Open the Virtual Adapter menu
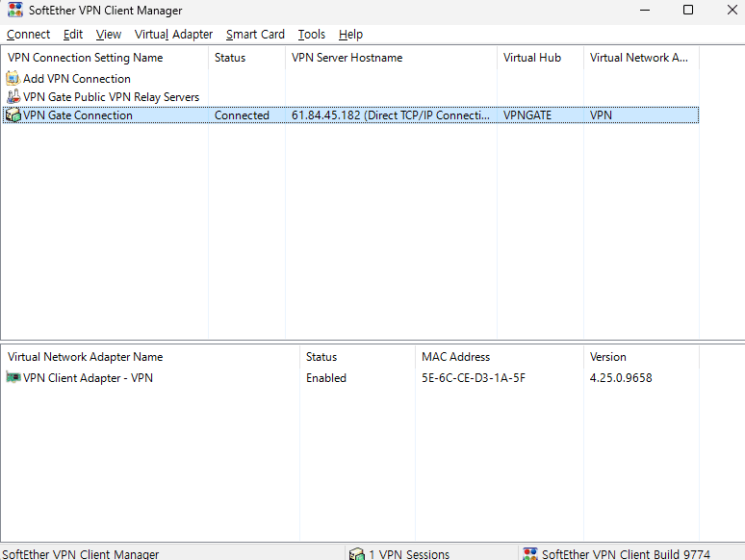 point(173,35)
